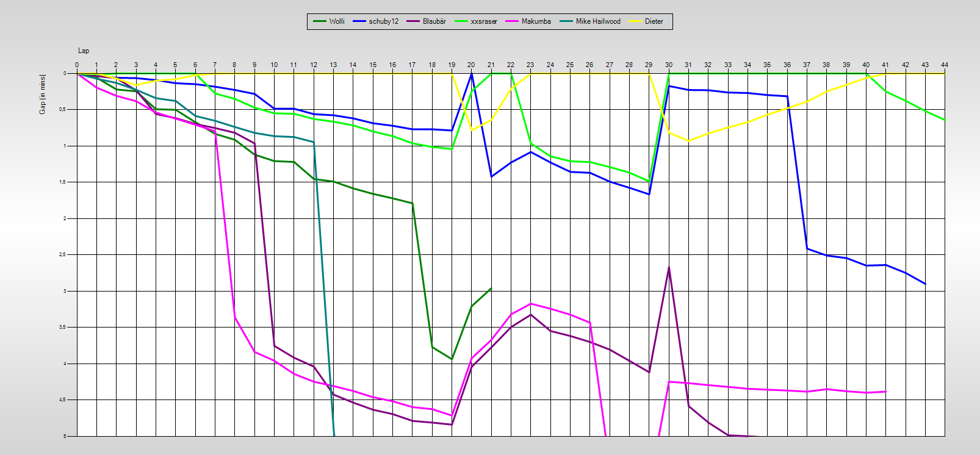Image resolution: width=980 pixels, height=455 pixels.
Task: Click the purple Blaubär legend line
Action: point(413,21)
